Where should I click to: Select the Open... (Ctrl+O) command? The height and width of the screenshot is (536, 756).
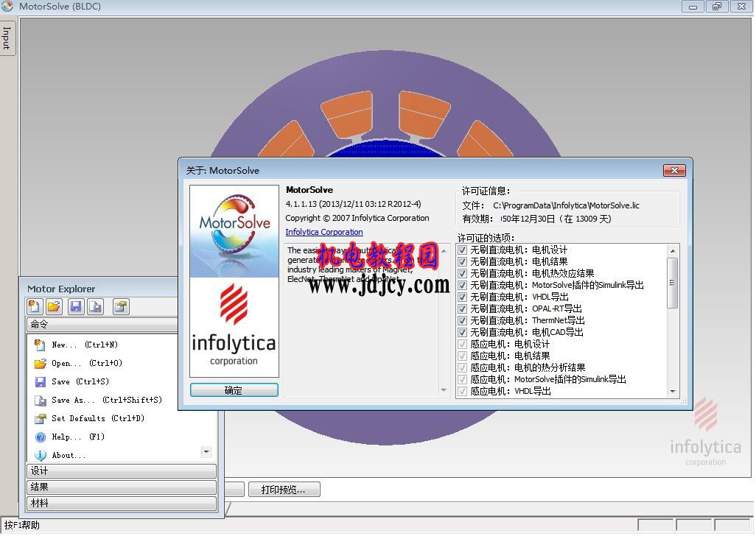tap(79, 363)
